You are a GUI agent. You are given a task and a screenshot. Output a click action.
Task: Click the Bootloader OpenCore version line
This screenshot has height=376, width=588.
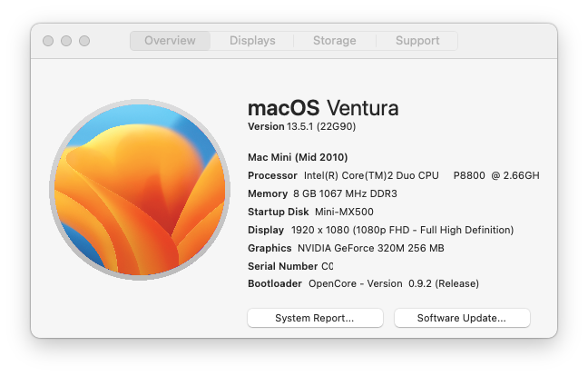pyautogui.click(x=363, y=283)
